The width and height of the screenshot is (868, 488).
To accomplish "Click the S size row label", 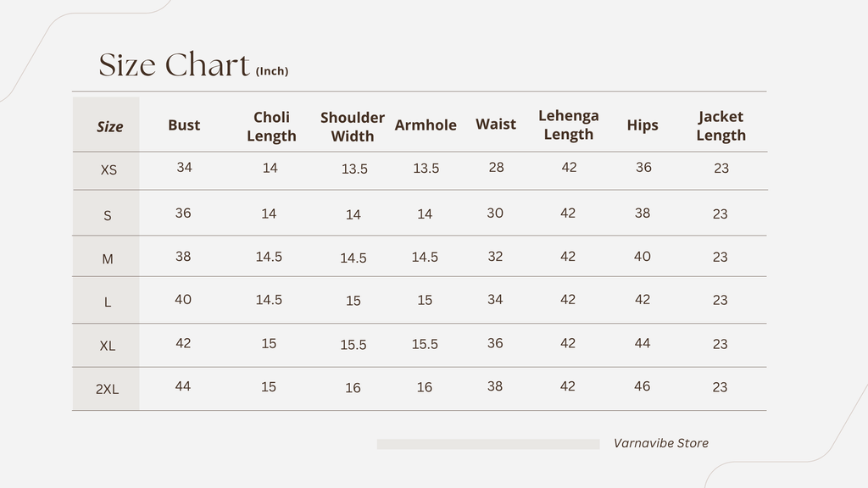I will click(x=108, y=216).
